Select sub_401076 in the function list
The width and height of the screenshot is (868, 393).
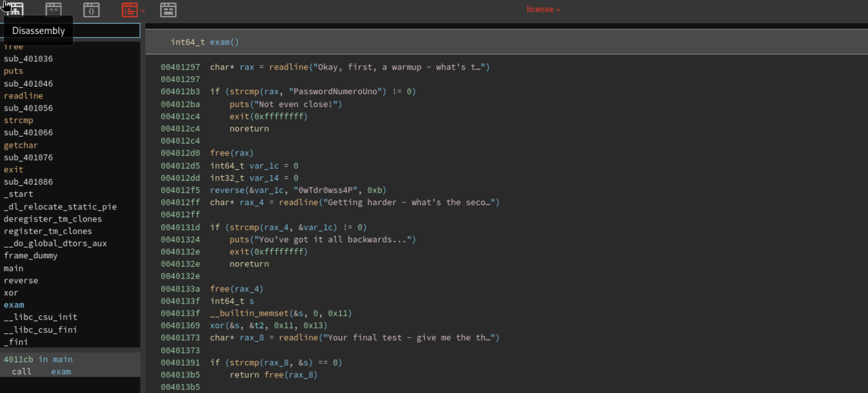(28, 157)
